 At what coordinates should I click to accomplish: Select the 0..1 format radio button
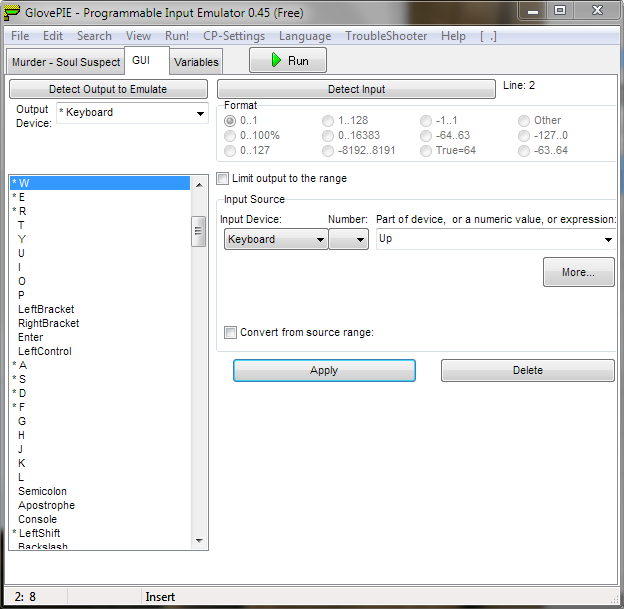pyautogui.click(x=230, y=121)
